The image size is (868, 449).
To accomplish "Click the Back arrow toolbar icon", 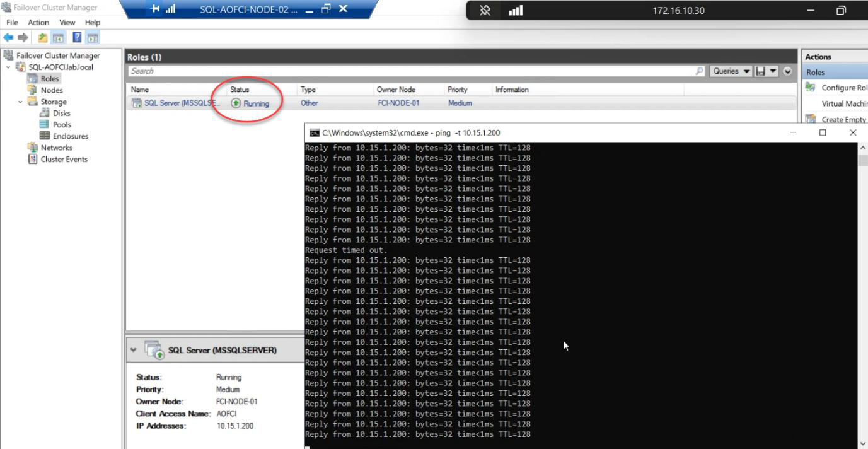I will pos(9,38).
